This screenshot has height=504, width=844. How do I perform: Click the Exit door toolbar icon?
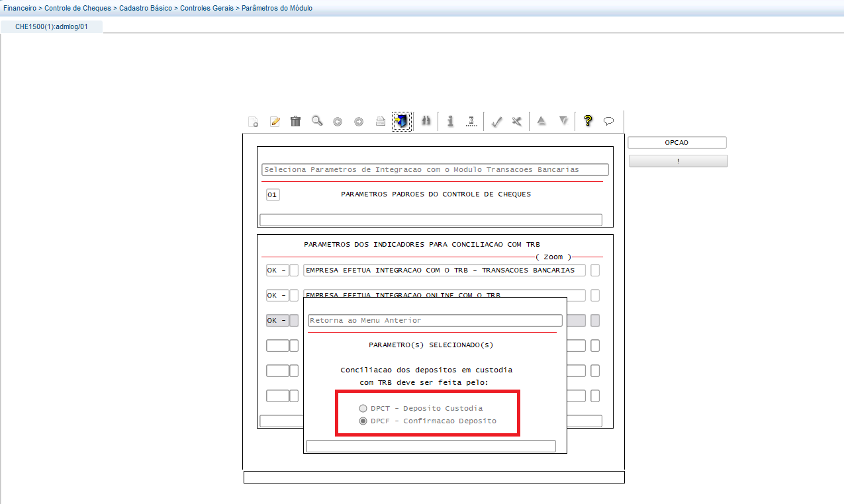point(402,121)
